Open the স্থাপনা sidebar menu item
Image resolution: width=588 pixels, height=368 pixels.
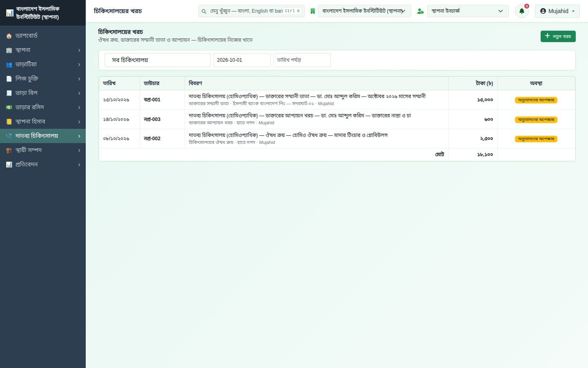coord(43,50)
